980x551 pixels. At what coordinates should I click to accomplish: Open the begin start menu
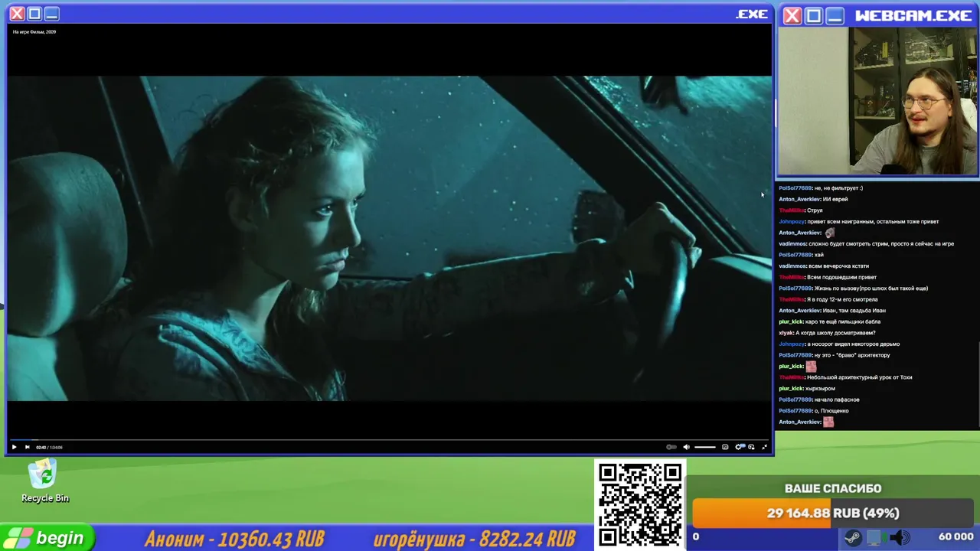point(47,538)
